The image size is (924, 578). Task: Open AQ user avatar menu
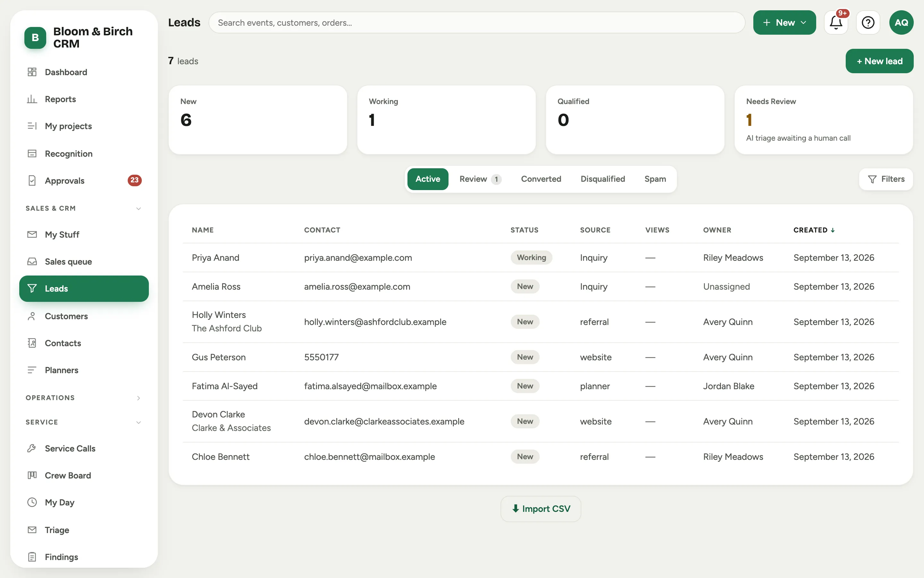pos(901,22)
